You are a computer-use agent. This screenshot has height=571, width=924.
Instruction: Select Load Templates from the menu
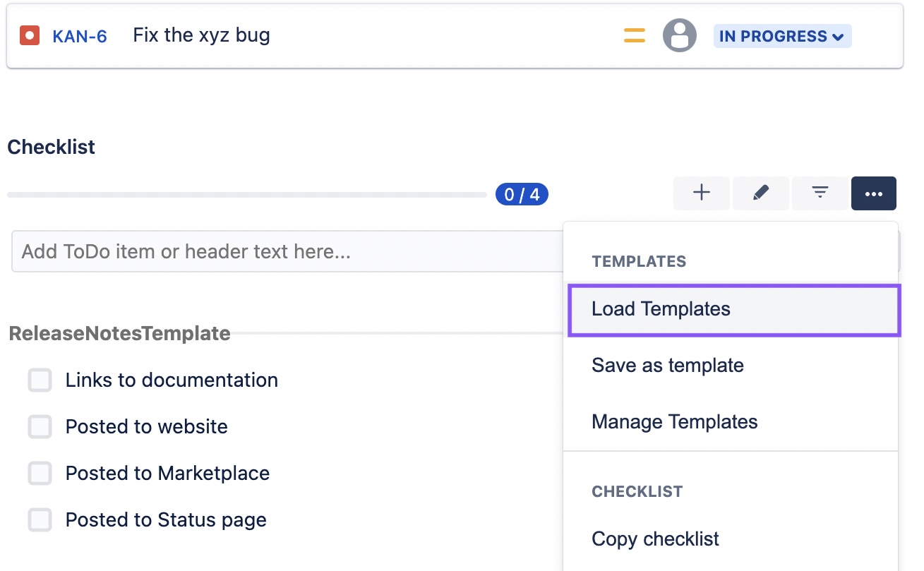[734, 309]
